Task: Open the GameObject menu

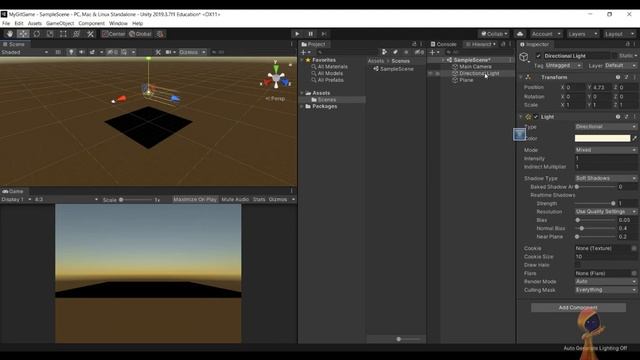Action: point(60,23)
